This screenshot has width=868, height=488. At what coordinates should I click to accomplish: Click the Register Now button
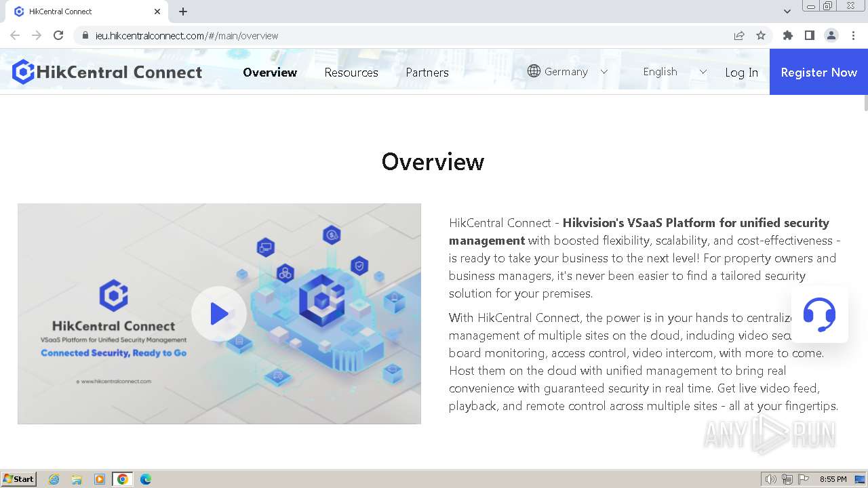pos(818,72)
